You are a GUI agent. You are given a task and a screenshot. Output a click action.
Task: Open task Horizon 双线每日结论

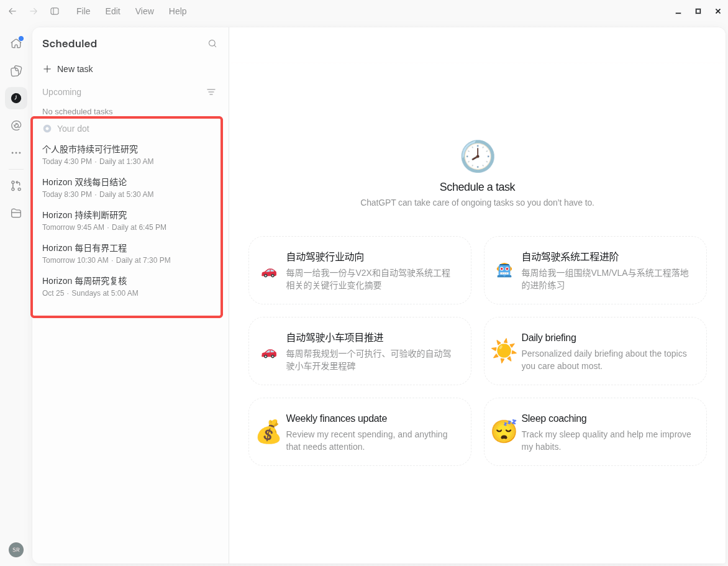click(x=127, y=188)
